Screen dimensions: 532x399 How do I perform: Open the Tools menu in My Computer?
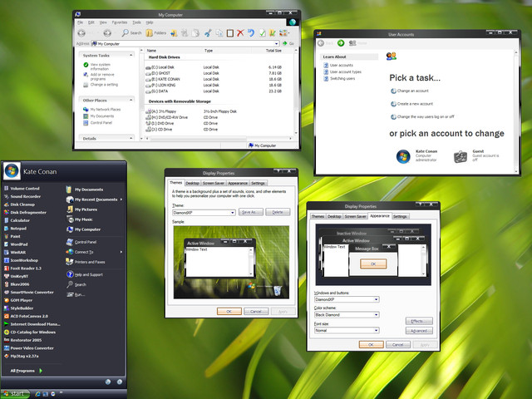pos(136,22)
